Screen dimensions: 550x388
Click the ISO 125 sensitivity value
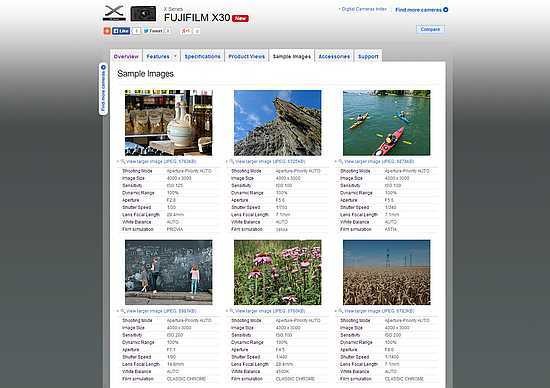pyautogui.click(x=175, y=185)
